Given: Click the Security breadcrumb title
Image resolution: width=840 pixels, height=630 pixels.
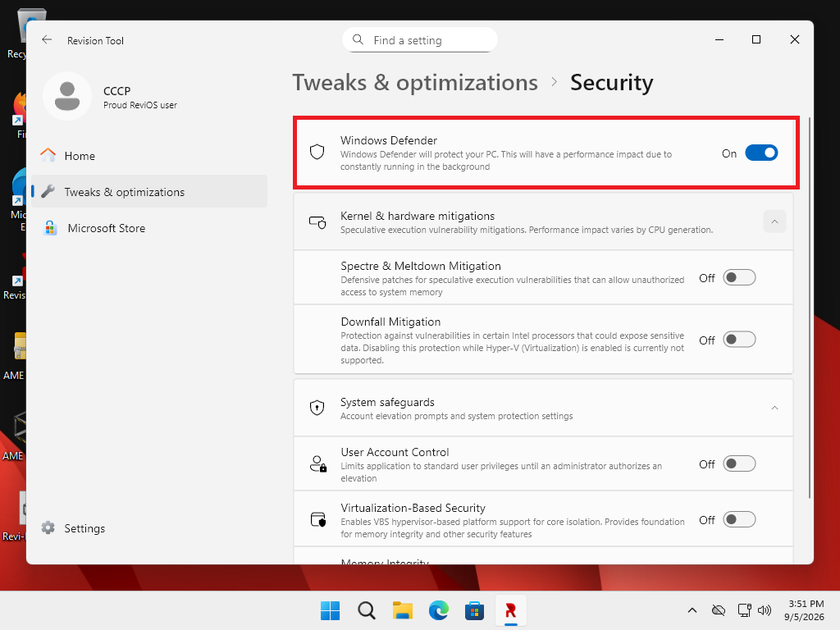Looking at the screenshot, I should point(612,83).
